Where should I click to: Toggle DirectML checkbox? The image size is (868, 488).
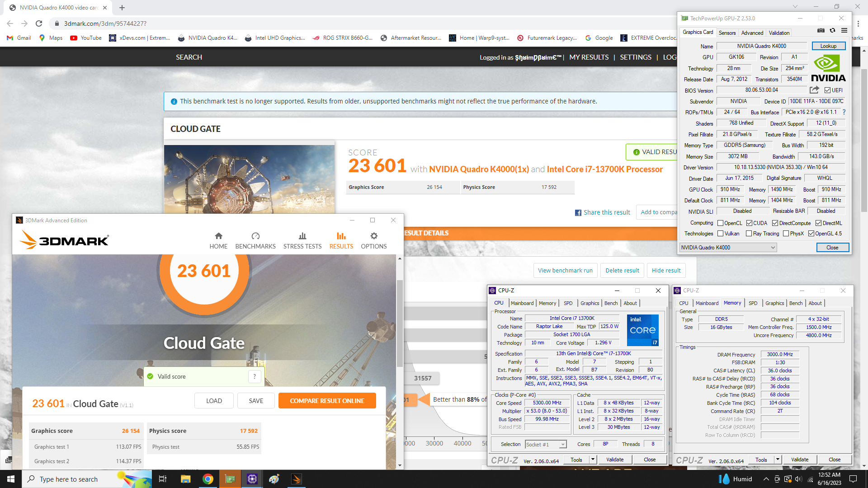pos(818,223)
